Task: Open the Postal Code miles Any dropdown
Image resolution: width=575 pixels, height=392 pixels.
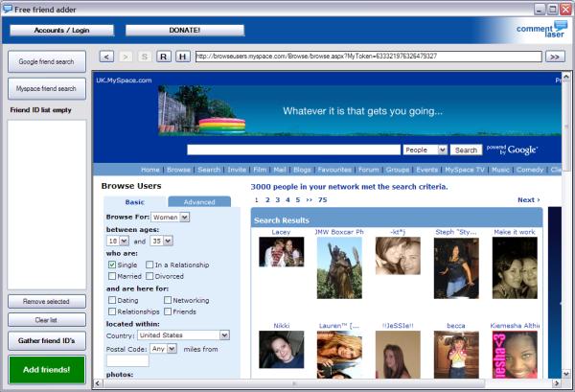Action: click(164, 349)
